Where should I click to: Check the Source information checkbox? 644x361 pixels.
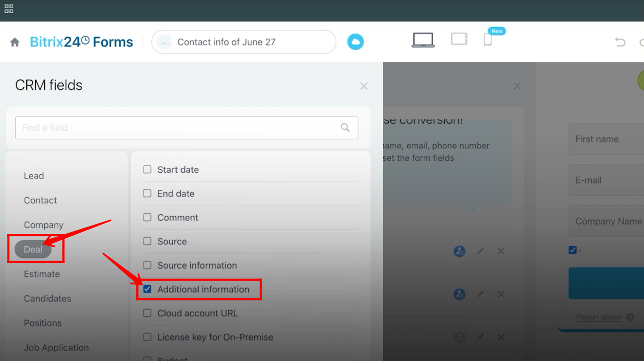pyautogui.click(x=147, y=265)
